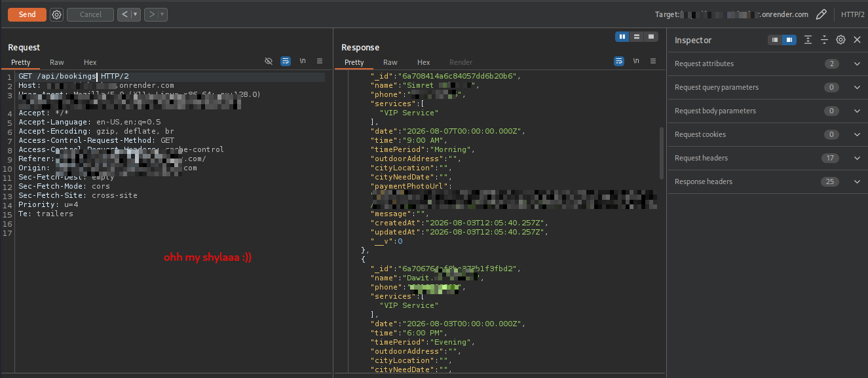Toggle non-printable characters in Request panel
Viewport: 868px width, 378px height.
point(303,61)
